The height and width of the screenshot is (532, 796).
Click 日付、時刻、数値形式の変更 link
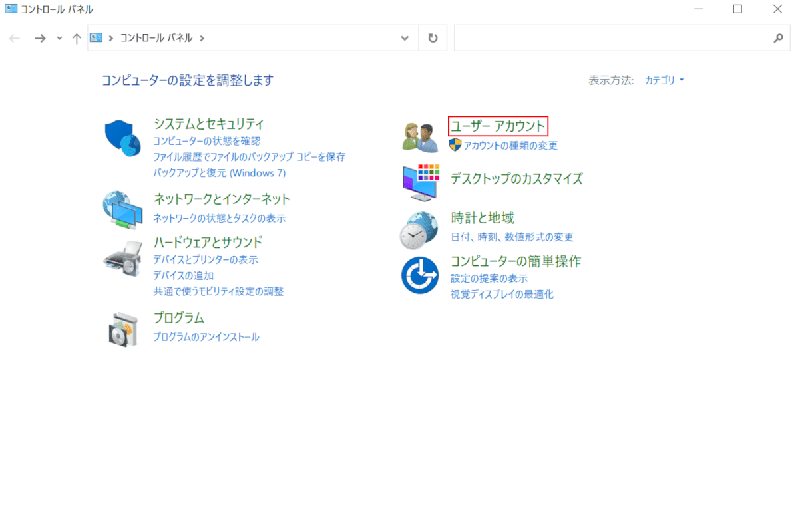point(512,237)
